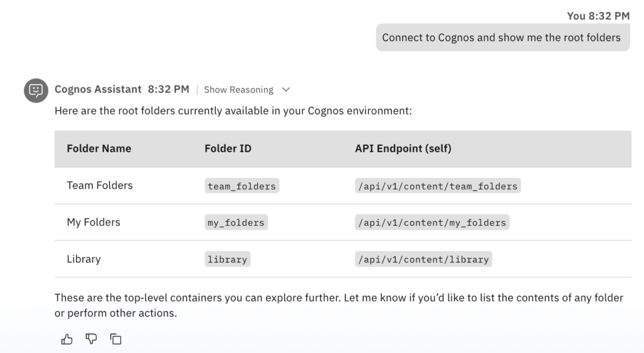Click the /api/v1/content/library endpoint

click(423, 259)
